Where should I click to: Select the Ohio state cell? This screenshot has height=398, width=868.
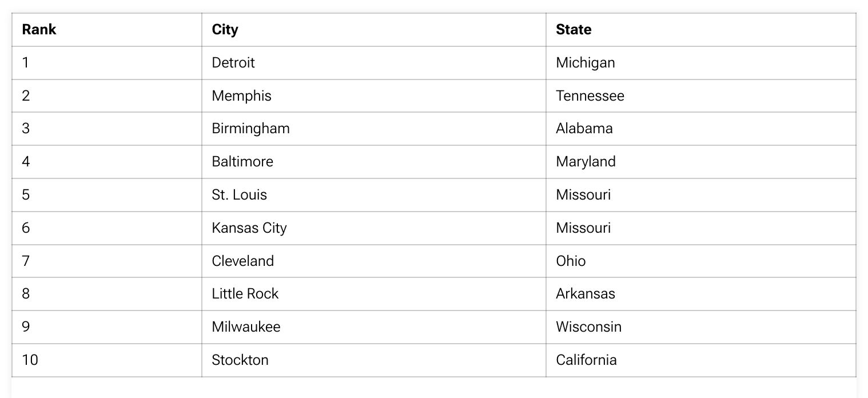(571, 261)
